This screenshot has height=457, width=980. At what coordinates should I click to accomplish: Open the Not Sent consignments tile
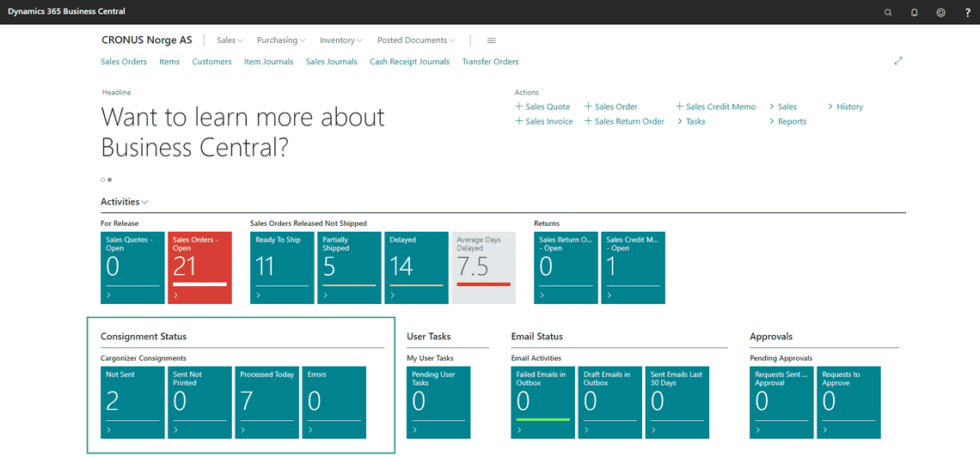pyautogui.click(x=132, y=403)
